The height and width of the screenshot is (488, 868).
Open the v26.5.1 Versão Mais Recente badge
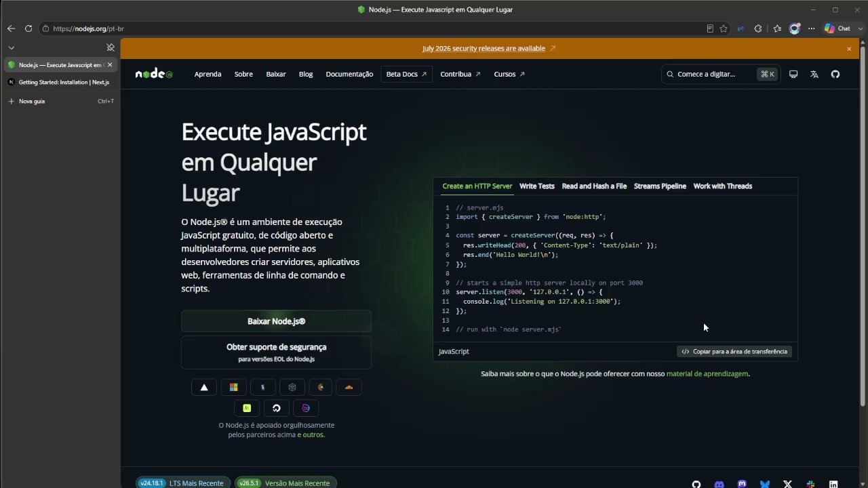click(285, 483)
